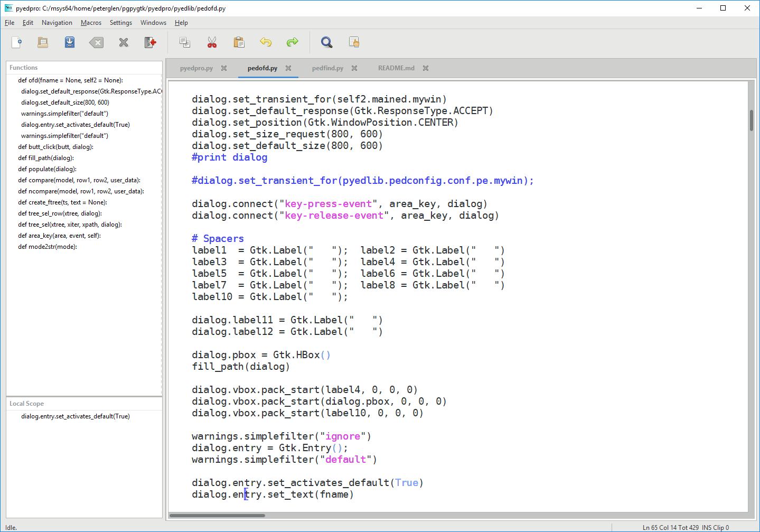
Task: Cut text with scissors icon
Action: point(212,42)
